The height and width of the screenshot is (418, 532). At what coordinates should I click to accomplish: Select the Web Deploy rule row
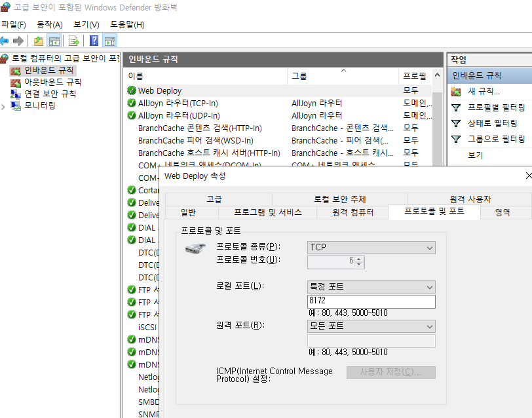click(x=278, y=90)
